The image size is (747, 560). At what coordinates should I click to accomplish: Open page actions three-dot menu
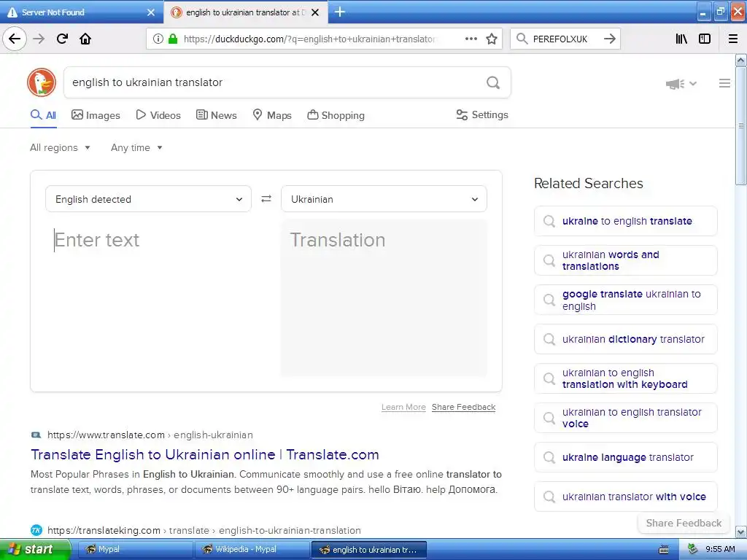click(471, 39)
